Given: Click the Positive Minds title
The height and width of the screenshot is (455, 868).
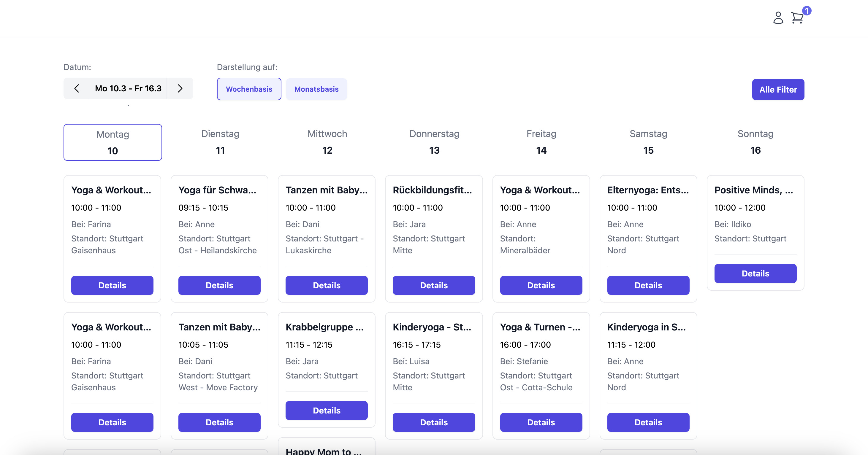Looking at the screenshot, I should coord(754,190).
